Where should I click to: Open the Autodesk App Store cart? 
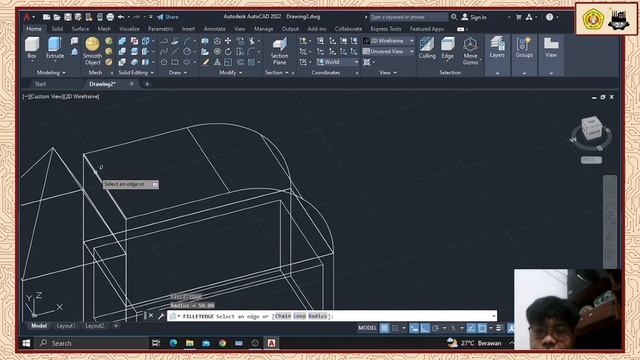pos(519,17)
